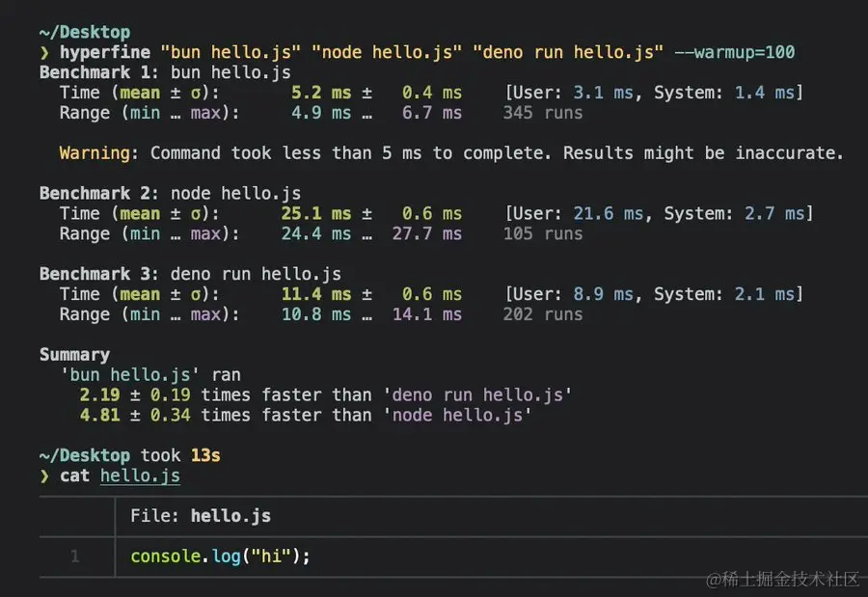
Task: Click the '± 0.19' uncertainty value
Action: (160, 394)
